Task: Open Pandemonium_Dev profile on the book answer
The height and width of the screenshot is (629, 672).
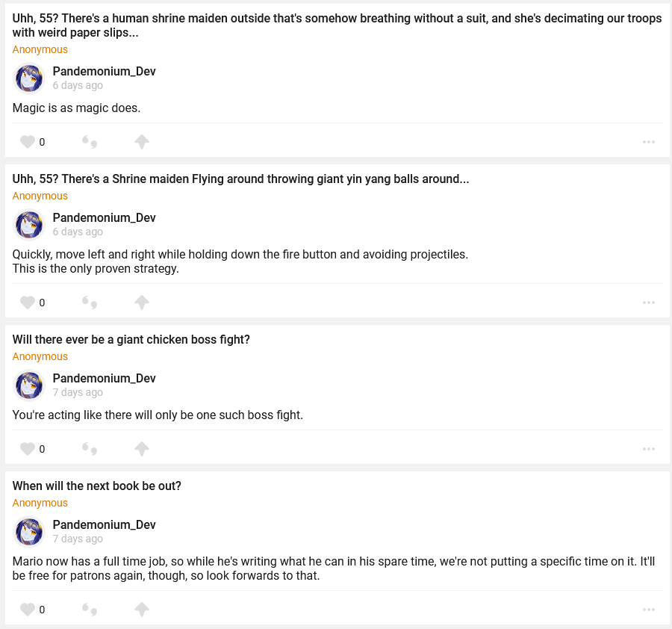Action: [104, 525]
